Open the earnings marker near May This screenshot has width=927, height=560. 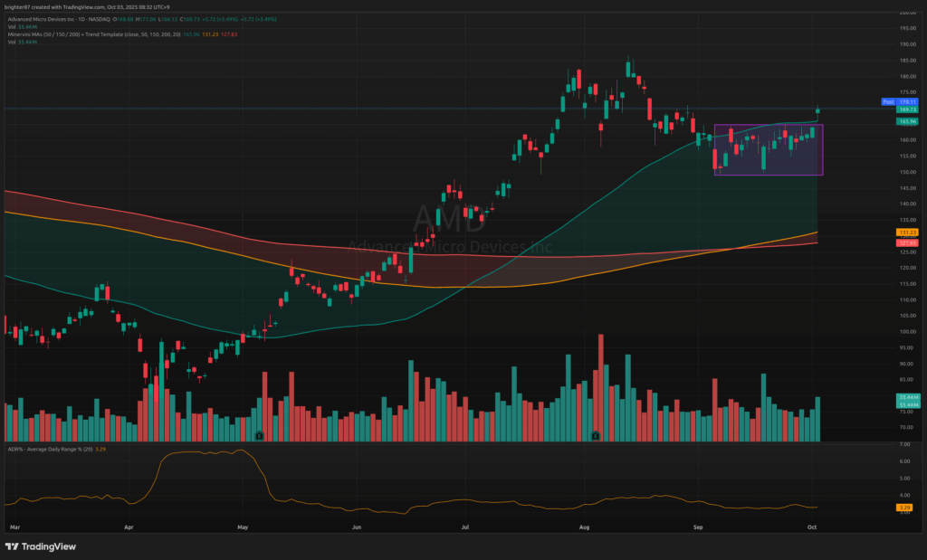260,435
